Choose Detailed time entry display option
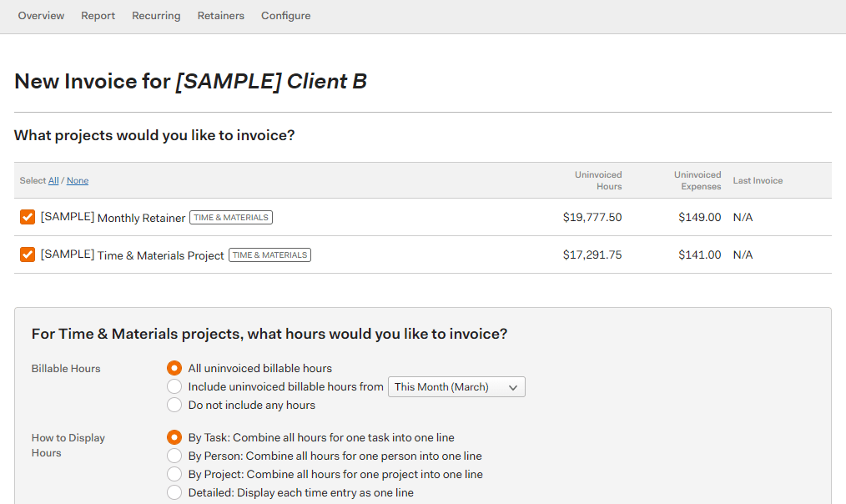 tap(174, 492)
